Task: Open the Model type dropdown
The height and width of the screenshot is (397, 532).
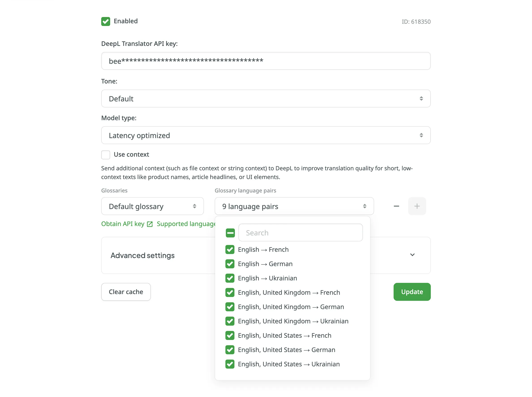Action: 266,135
